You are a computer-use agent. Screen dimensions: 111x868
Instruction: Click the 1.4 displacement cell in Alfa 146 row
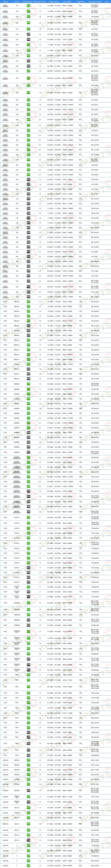(40, 45)
